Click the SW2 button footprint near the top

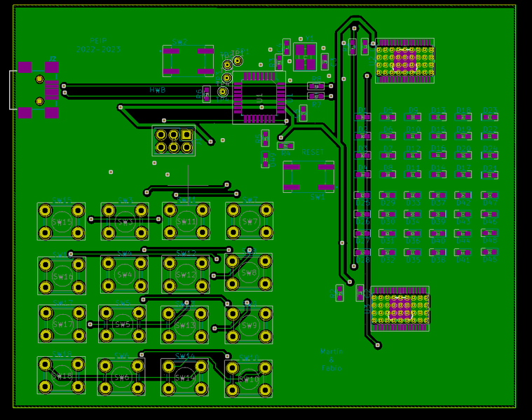coord(188,61)
